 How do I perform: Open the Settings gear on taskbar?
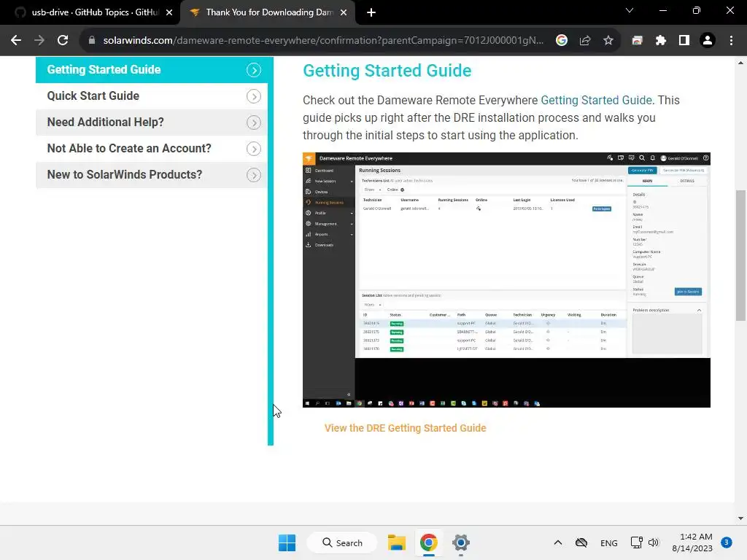(x=461, y=542)
